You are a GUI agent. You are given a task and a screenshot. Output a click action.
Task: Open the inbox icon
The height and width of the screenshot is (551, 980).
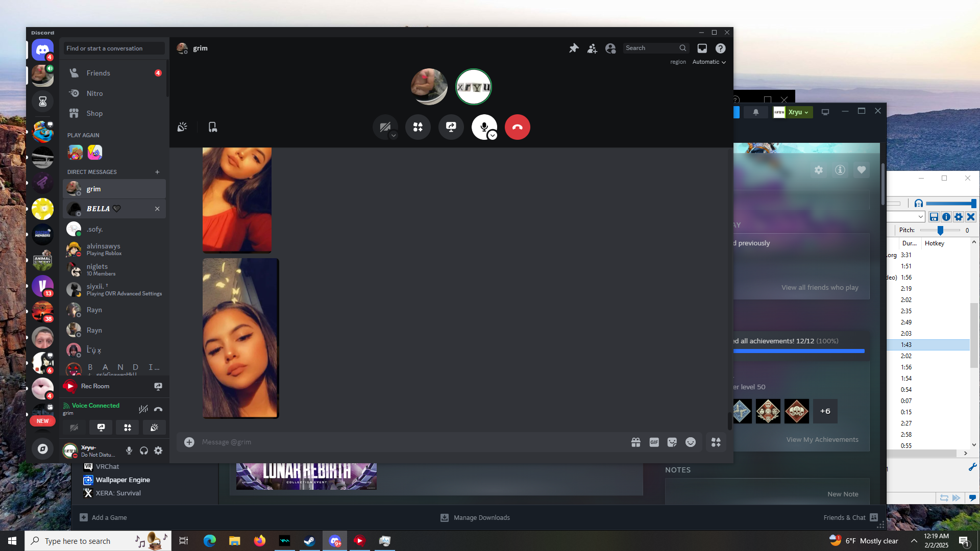pyautogui.click(x=702, y=48)
